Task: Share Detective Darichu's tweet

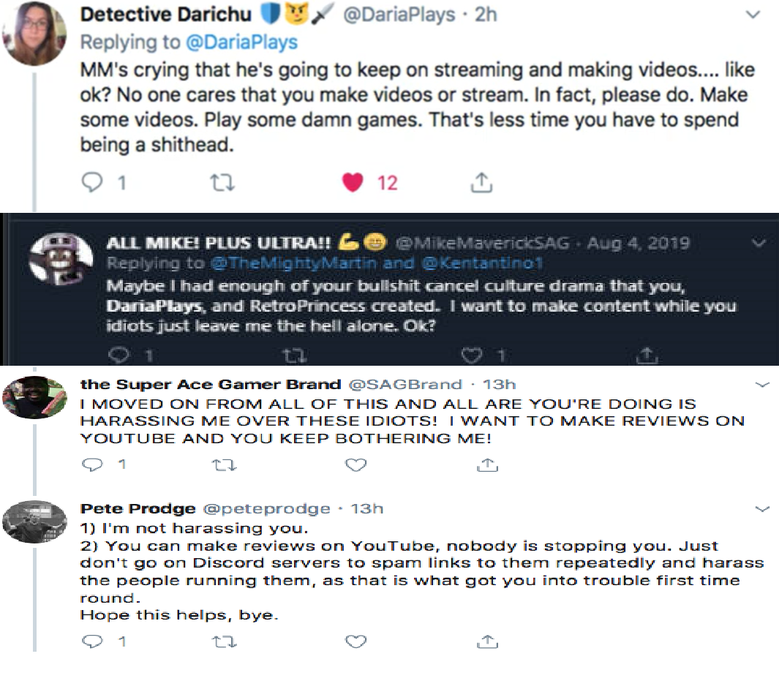Action: point(481,182)
